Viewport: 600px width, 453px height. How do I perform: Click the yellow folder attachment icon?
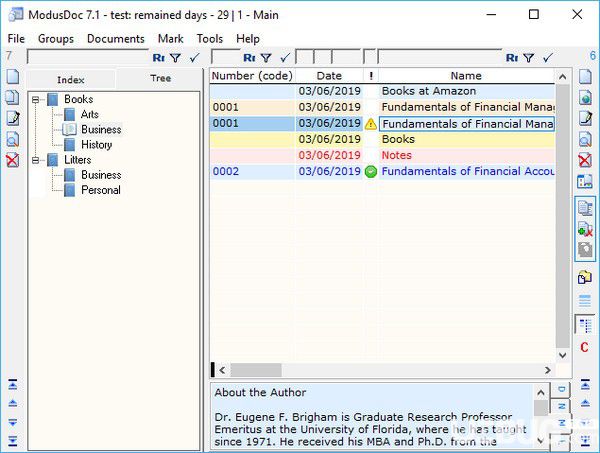[x=585, y=277]
